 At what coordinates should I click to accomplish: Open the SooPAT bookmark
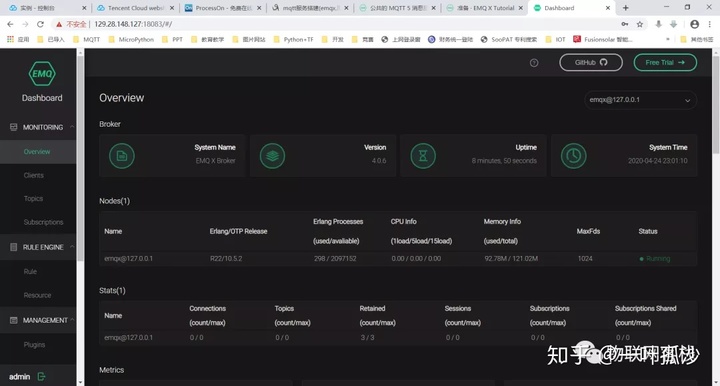point(509,39)
